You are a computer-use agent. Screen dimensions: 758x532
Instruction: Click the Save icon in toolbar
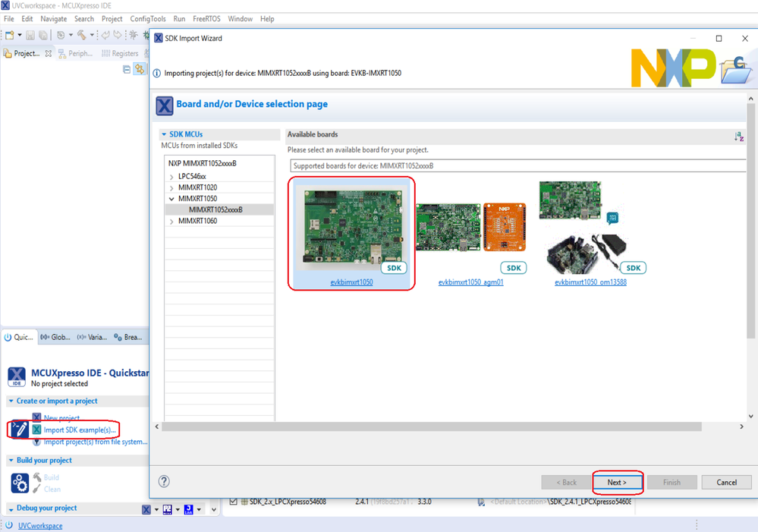tap(30, 35)
